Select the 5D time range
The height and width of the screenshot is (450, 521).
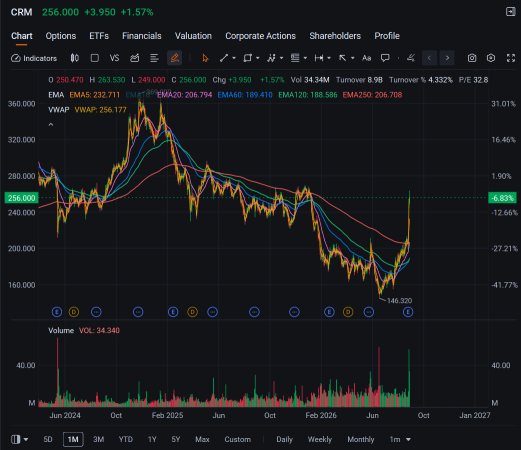(48, 440)
